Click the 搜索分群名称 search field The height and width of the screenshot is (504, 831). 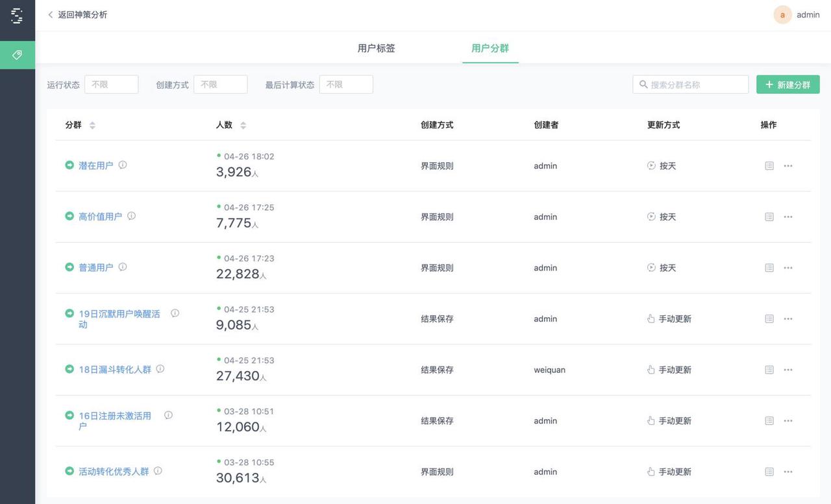(691, 84)
